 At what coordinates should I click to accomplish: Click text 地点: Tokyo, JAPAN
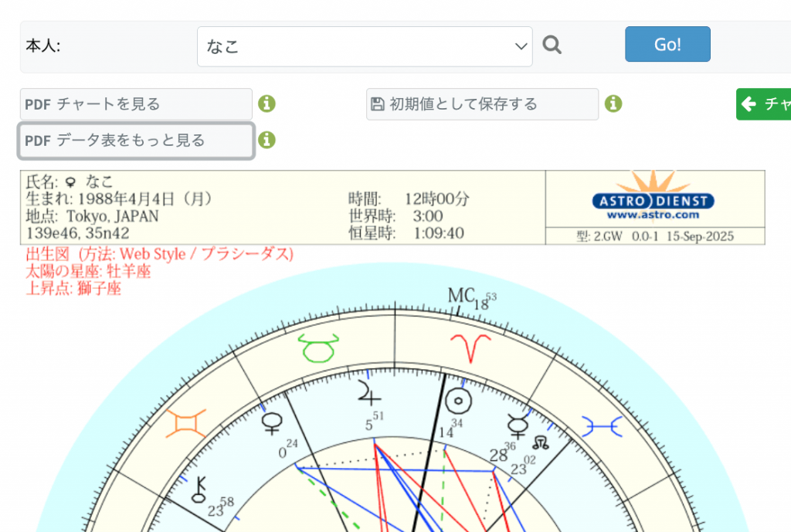93,216
